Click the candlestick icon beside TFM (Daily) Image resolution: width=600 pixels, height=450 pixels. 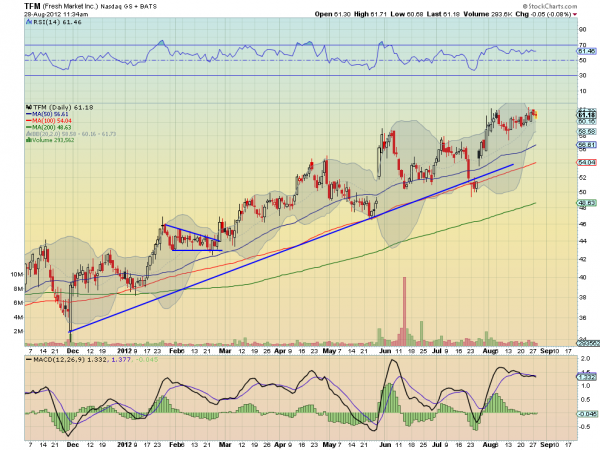(x=29, y=108)
